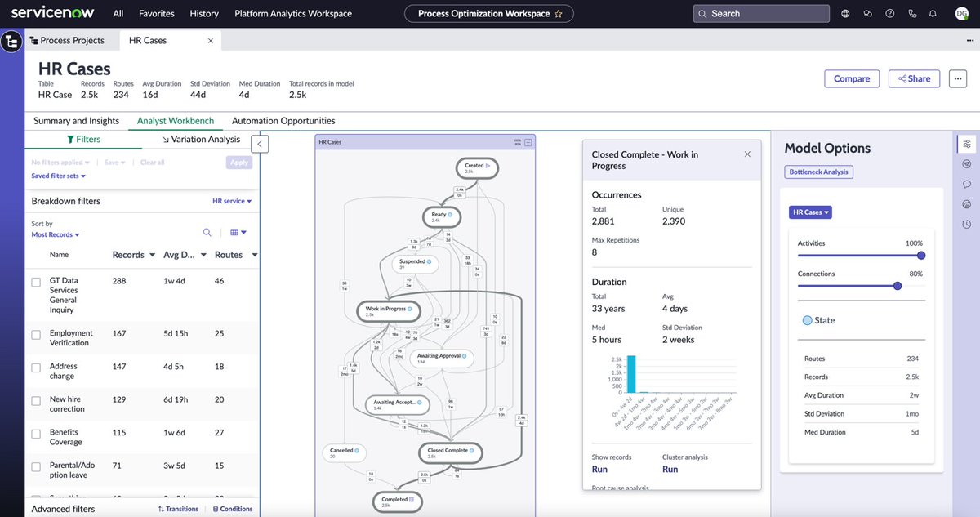Check the New hire correction checkbox

[x=36, y=401]
